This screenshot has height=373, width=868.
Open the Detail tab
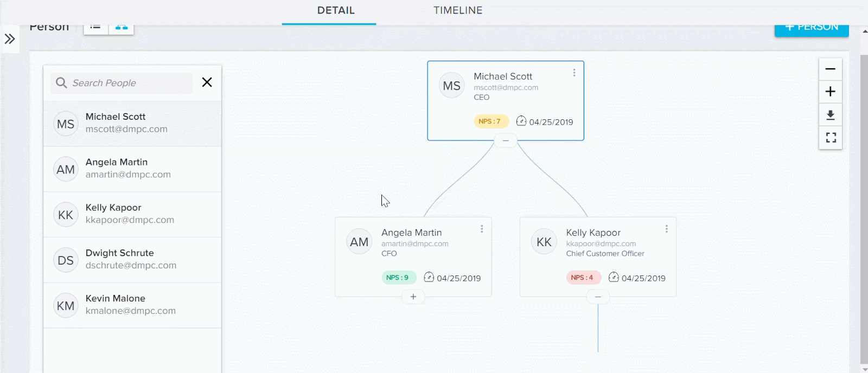click(x=336, y=10)
